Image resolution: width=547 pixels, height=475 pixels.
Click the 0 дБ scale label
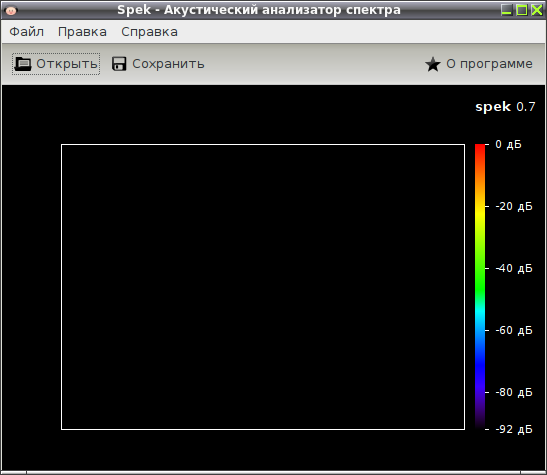(x=508, y=144)
